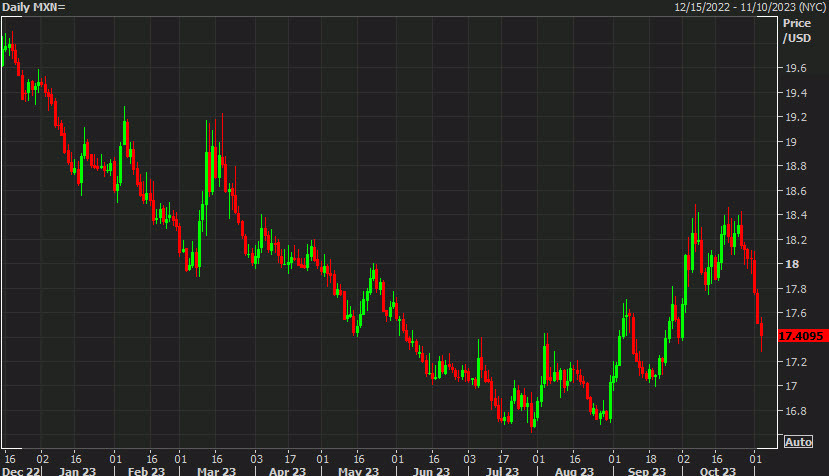The image size is (829, 476).
Task: Click the Feb 23 month label
Action: tap(146, 471)
